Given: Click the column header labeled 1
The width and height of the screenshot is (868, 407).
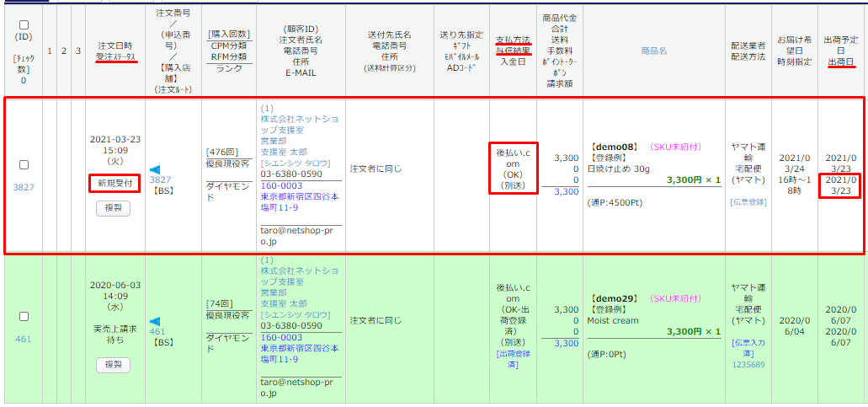Looking at the screenshot, I should pos(50,51).
